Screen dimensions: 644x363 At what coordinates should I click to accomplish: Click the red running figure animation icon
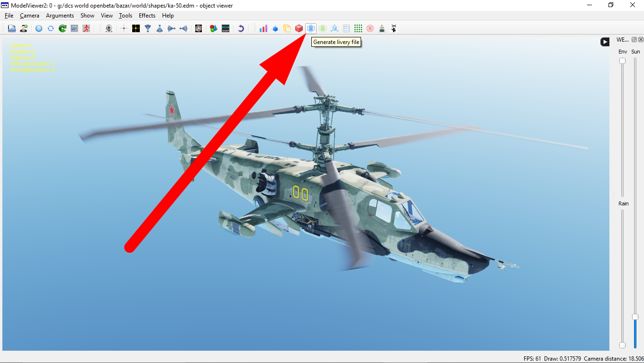pyautogui.click(x=86, y=28)
